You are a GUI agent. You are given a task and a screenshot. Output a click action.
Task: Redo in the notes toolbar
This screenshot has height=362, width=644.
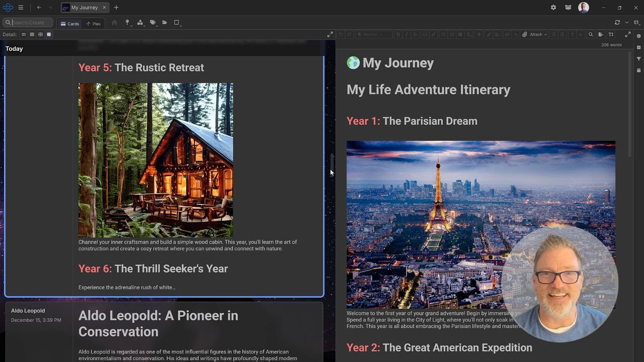click(349, 35)
